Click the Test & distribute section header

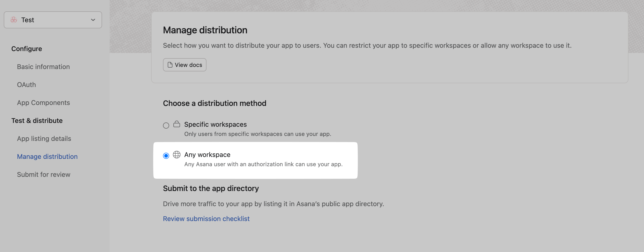pyautogui.click(x=37, y=120)
